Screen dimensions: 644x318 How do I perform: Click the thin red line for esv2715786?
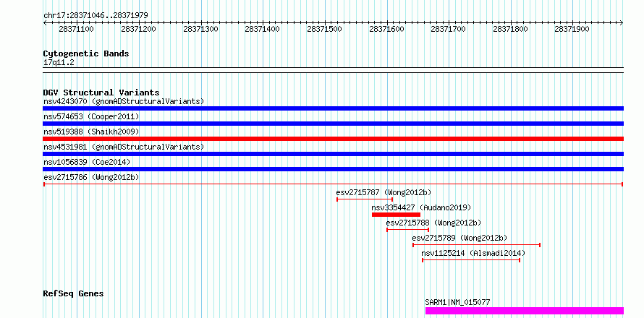click(333, 184)
